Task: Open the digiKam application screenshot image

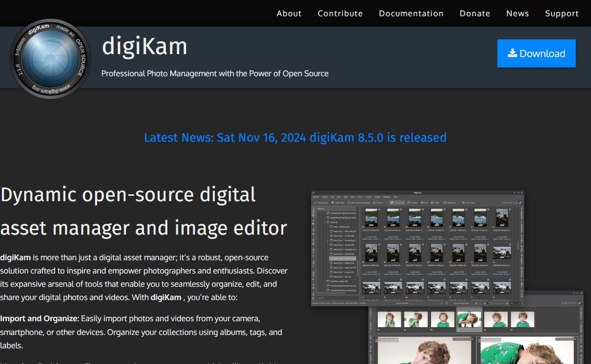Action: (x=447, y=277)
